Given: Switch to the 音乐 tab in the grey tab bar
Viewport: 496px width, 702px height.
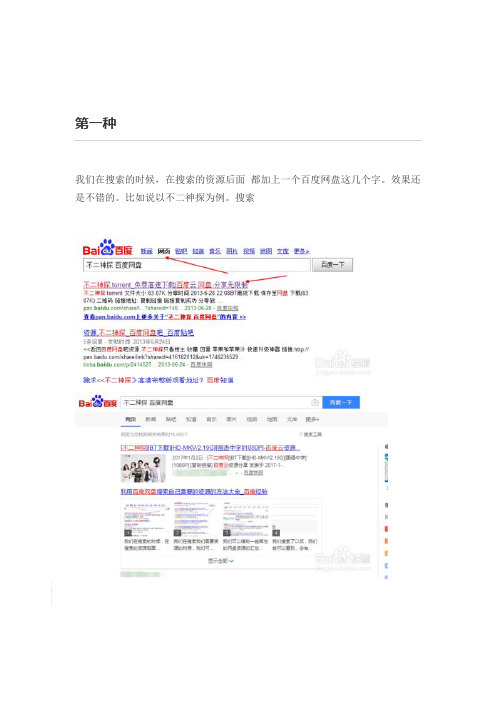Looking at the screenshot, I should [211, 419].
